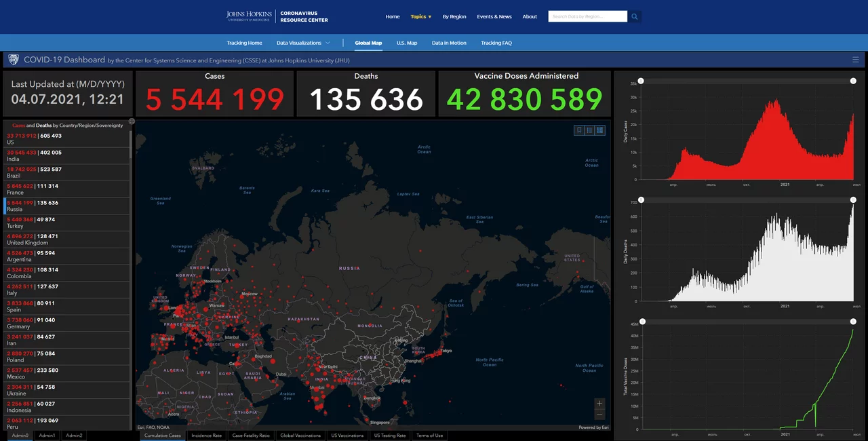Screen dimensions: 868x441
Task: Select Colombia in the country list
Action: click(x=66, y=273)
